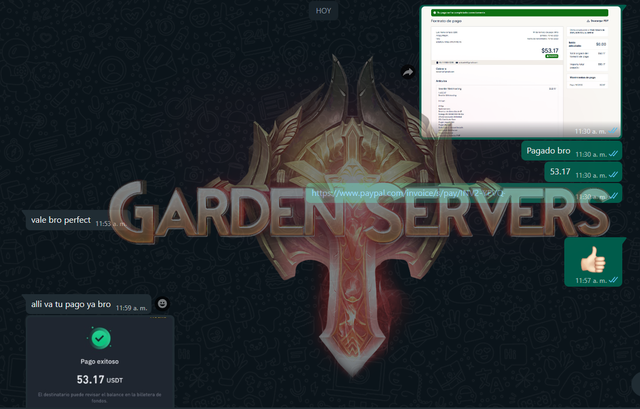Click the forward arrow beside the receipt image
Screen dimensions: 640x409
point(408,73)
